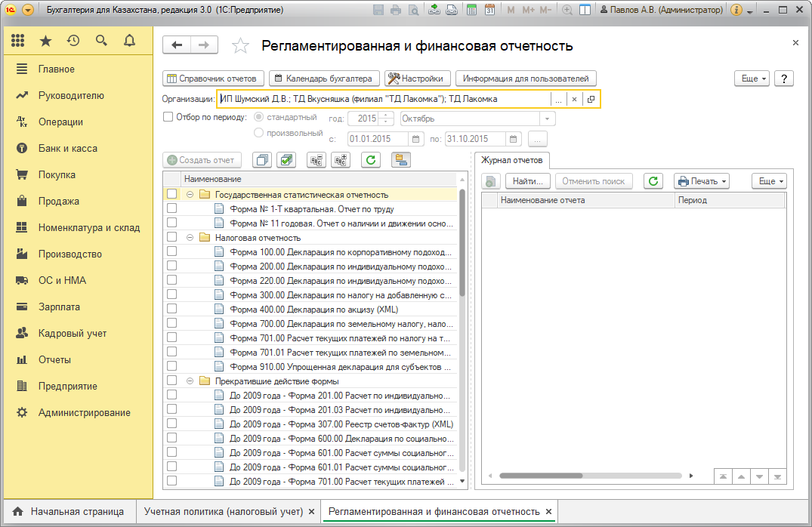Open the search icon in the yellow sidebar
This screenshot has height=527, width=812.
point(101,40)
